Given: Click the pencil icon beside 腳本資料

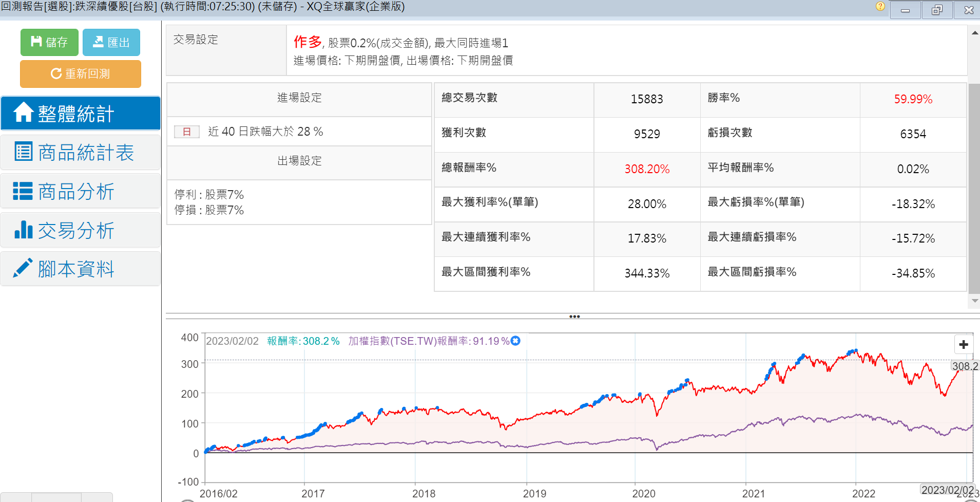Looking at the screenshot, I should point(23,268).
